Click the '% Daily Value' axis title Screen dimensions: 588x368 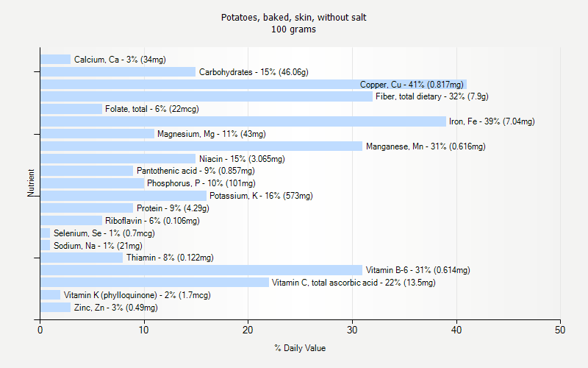coord(300,348)
